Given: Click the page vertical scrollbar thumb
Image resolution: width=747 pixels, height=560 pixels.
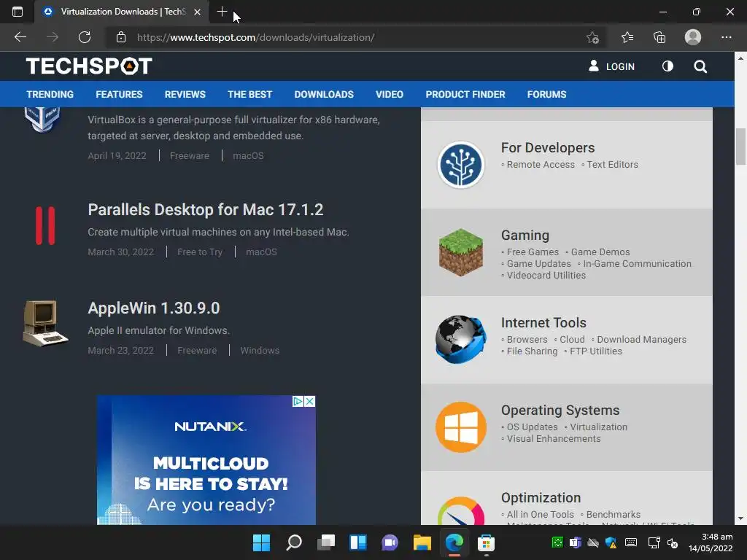Looking at the screenshot, I should 741,147.
